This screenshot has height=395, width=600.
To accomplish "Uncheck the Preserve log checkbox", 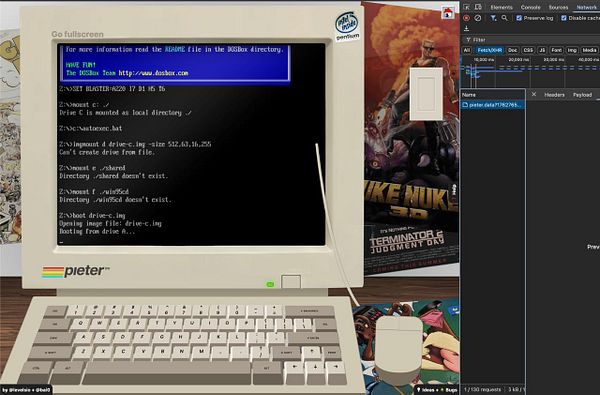I will click(519, 18).
